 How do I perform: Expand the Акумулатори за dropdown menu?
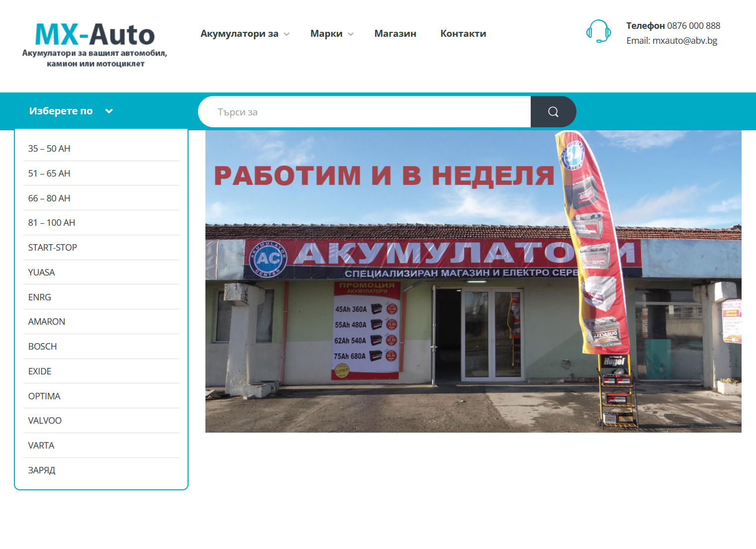click(x=245, y=34)
